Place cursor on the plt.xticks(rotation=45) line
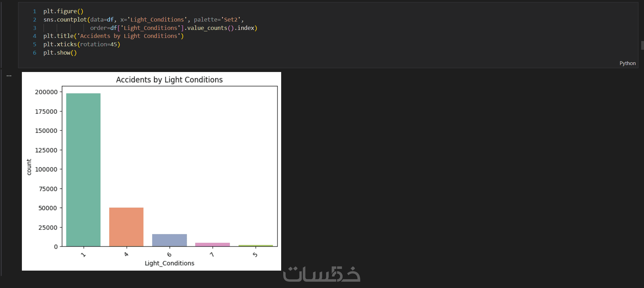This screenshot has height=288, width=644. [x=82, y=45]
